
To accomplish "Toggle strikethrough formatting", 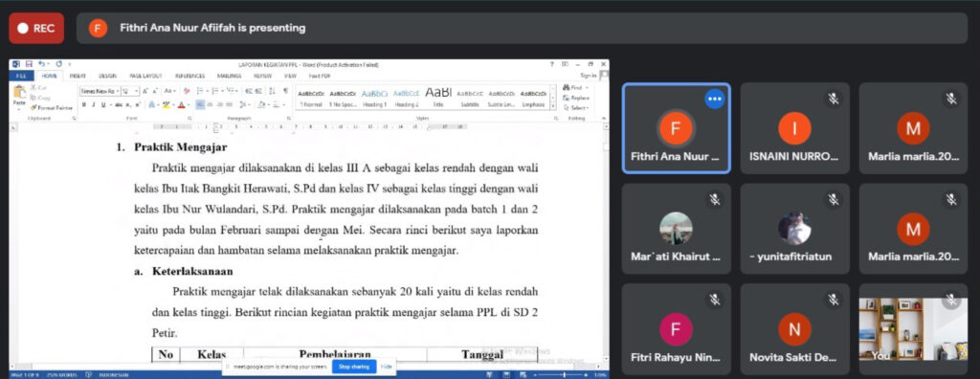I will click(x=118, y=104).
